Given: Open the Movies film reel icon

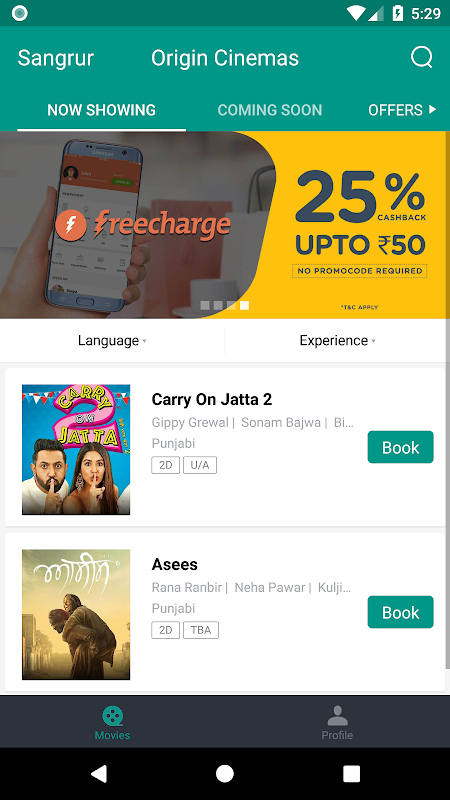Looking at the screenshot, I should point(112,716).
